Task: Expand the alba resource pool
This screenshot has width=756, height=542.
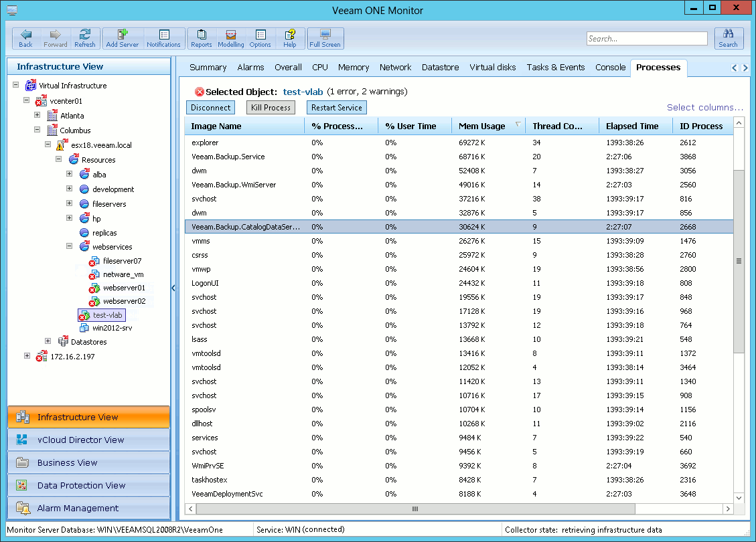Action: pyautogui.click(x=70, y=173)
